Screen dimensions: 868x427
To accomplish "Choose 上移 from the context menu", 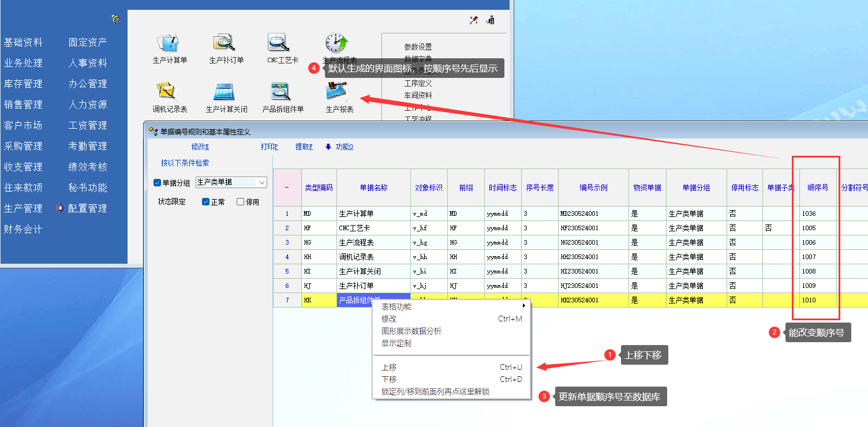I will coord(389,367).
